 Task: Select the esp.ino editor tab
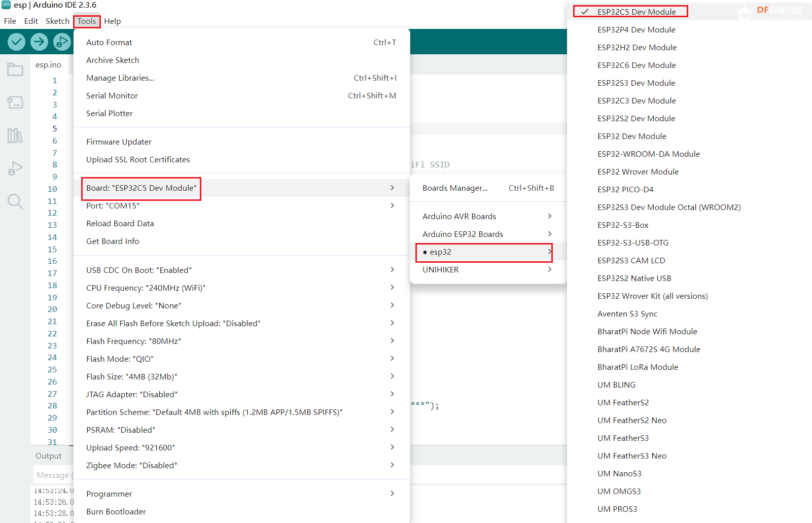[48, 65]
